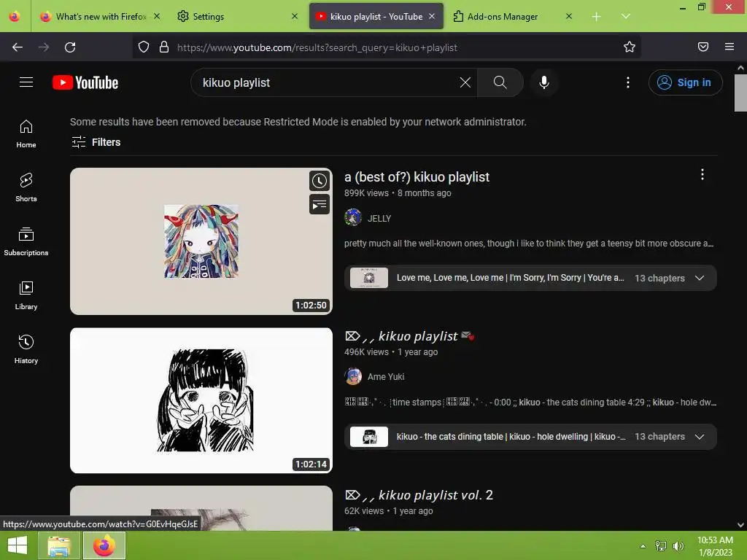The width and height of the screenshot is (747, 560).
Task: Click 'Love me, Love me' chapter thumbnail
Action: pos(368,278)
